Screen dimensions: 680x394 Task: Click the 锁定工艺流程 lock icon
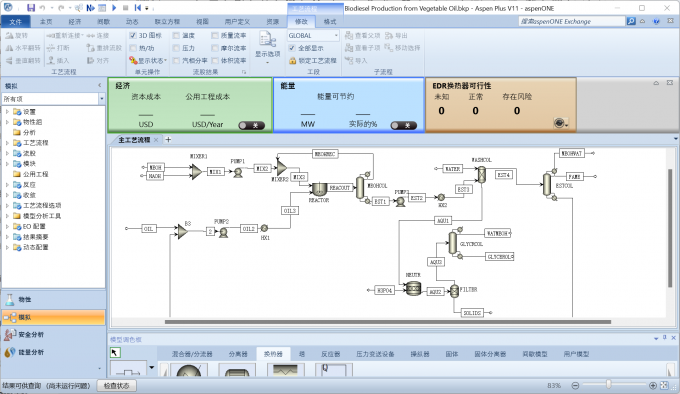[x=292, y=61]
